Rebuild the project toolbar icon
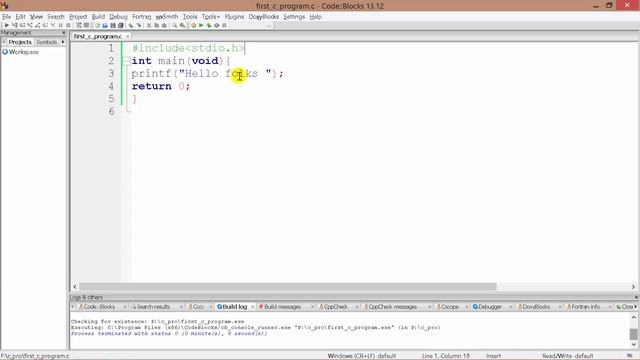The width and height of the screenshot is (640, 360). [216, 25]
